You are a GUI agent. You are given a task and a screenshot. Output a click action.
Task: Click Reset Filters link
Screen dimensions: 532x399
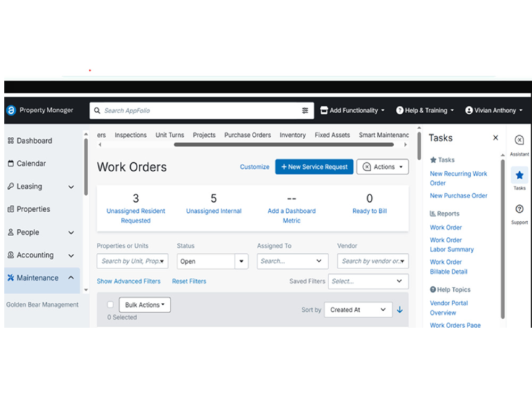click(189, 281)
